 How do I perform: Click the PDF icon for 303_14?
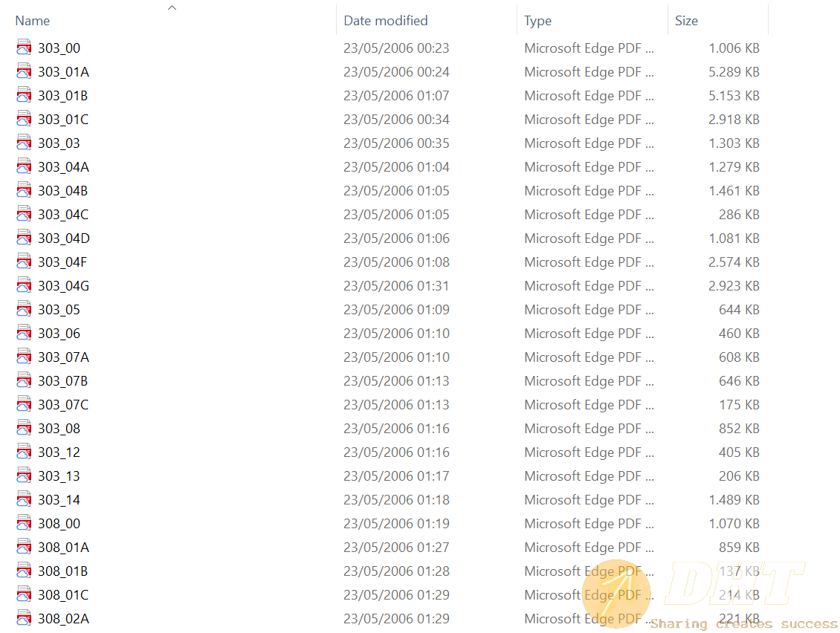coord(24,499)
